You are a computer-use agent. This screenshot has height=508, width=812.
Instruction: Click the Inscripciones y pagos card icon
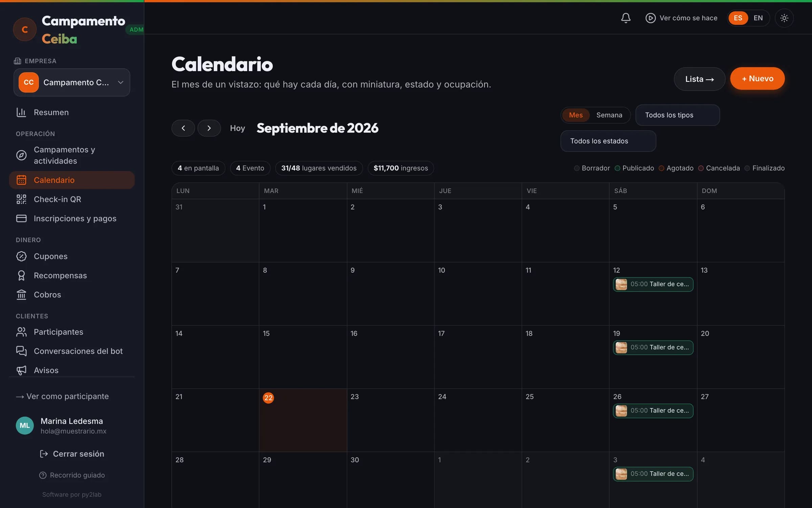coord(21,218)
